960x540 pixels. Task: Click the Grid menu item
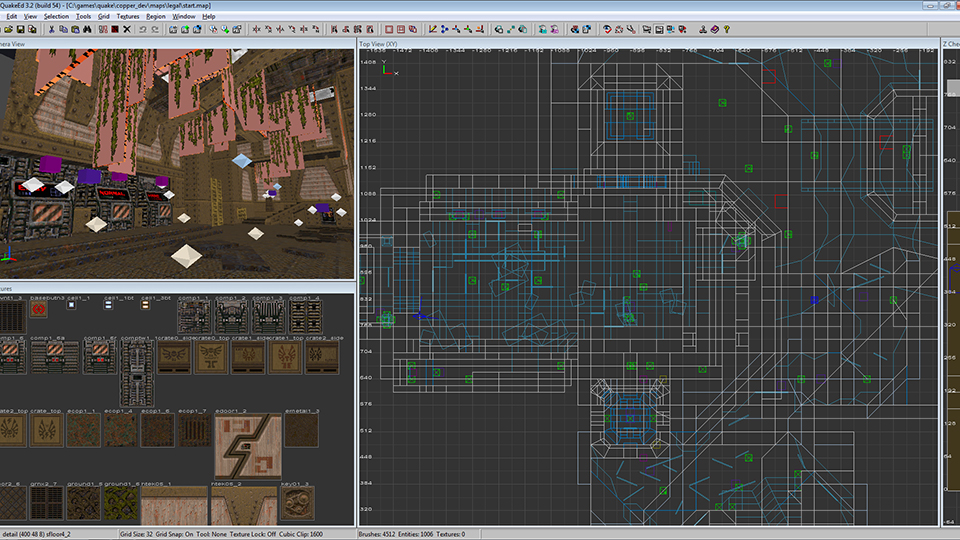[x=104, y=16]
